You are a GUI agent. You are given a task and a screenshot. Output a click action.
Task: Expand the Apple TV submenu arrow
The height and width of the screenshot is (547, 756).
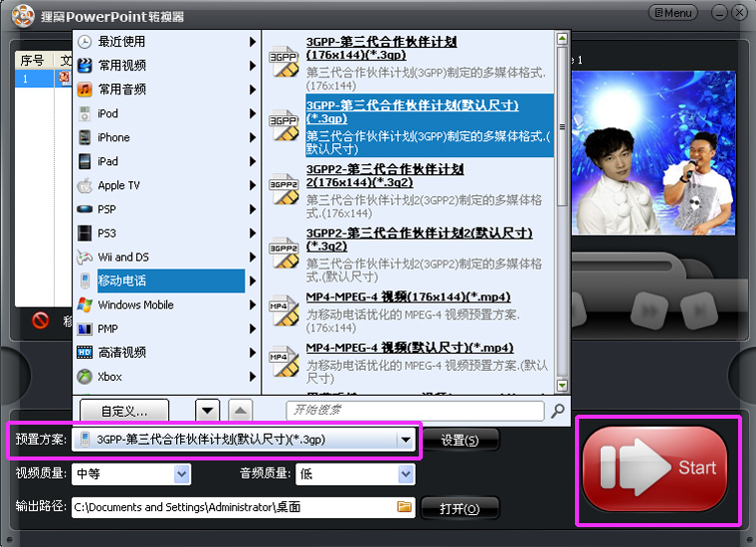[x=253, y=186]
